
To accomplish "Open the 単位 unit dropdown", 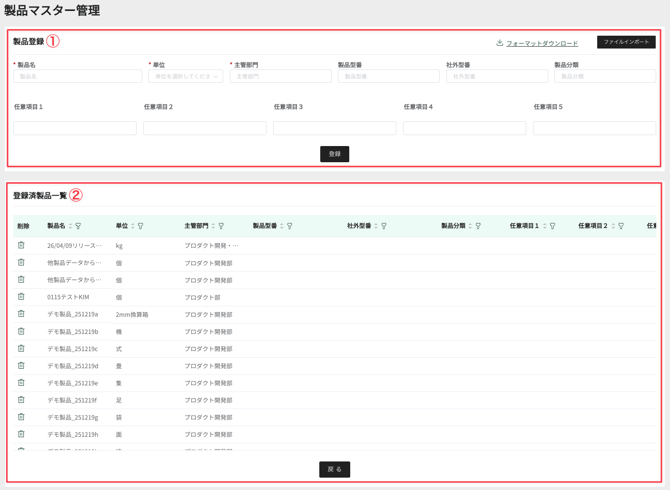I will pyautogui.click(x=186, y=76).
